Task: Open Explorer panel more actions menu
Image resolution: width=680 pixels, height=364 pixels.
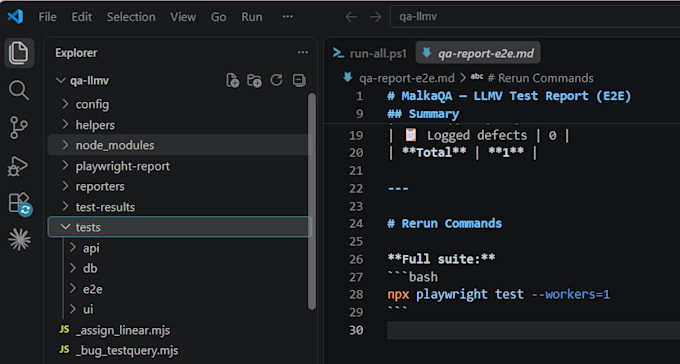Action: [x=303, y=52]
